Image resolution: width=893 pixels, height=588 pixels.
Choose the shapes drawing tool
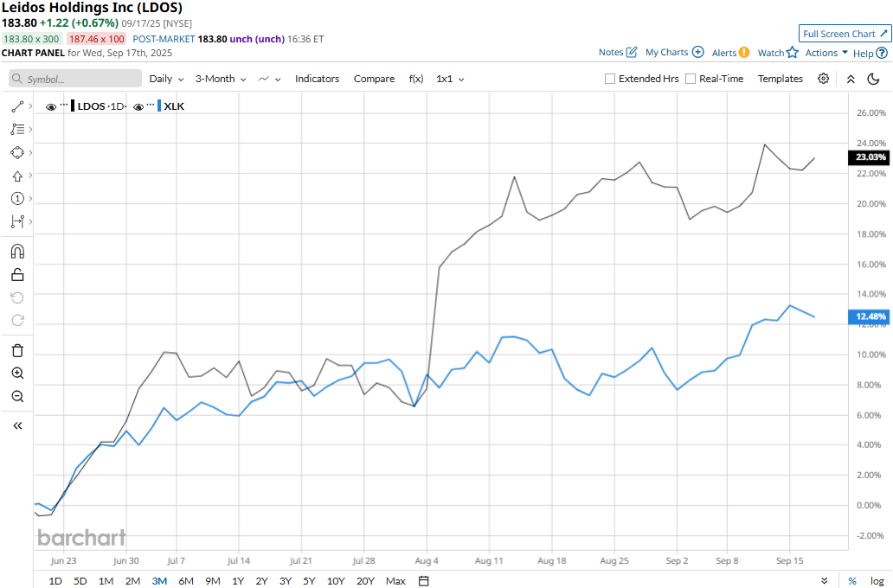17,152
